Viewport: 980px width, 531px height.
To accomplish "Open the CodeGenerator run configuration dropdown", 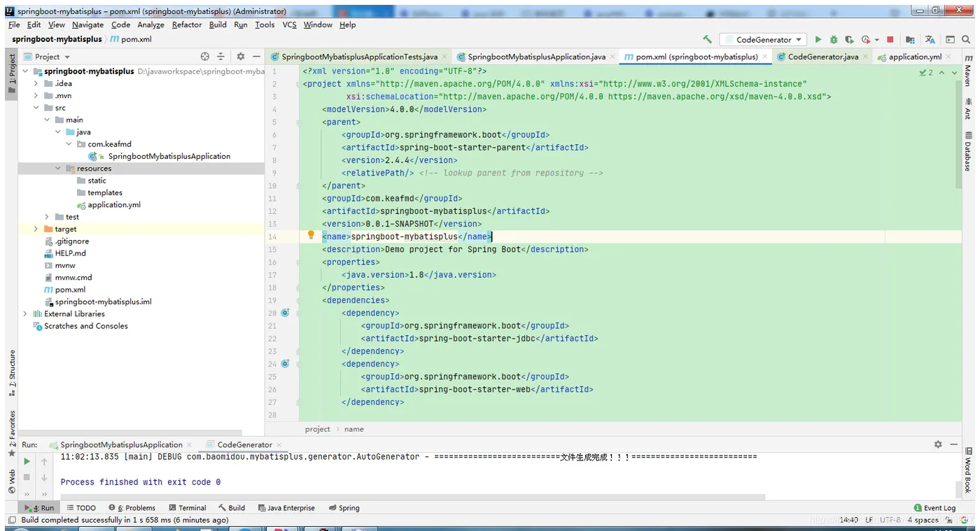I will 763,40.
